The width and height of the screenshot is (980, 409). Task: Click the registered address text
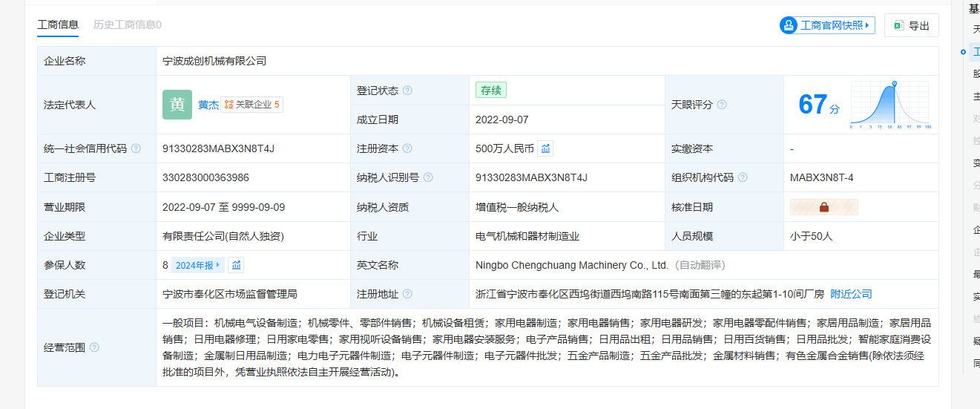tap(650, 294)
